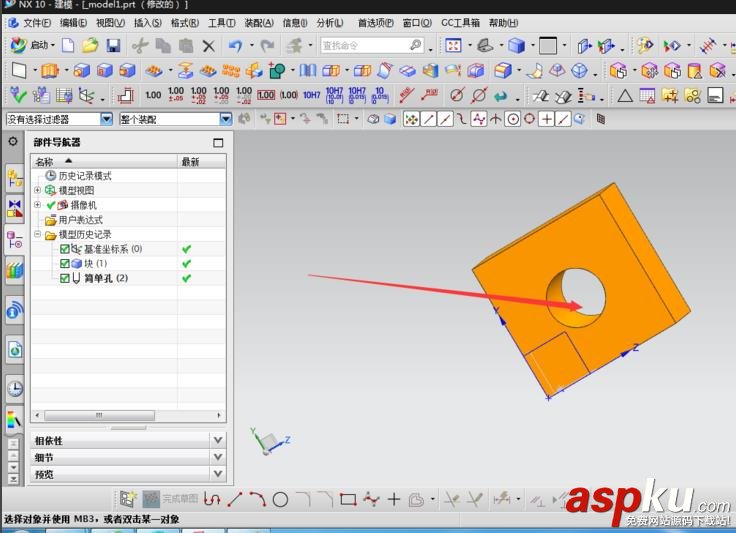Click the History clock sidebar icon
Screen dimensions: 736x533
pyautogui.click(x=15, y=389)
